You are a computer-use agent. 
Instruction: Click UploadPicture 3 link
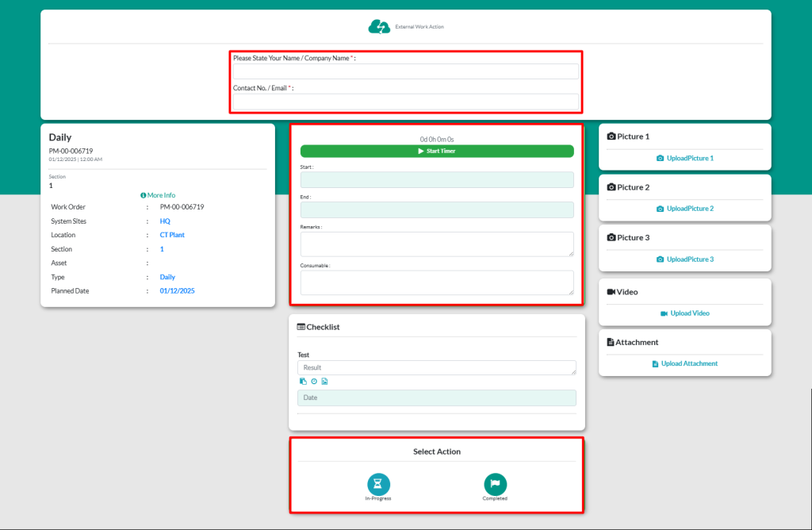pos(685,259)
